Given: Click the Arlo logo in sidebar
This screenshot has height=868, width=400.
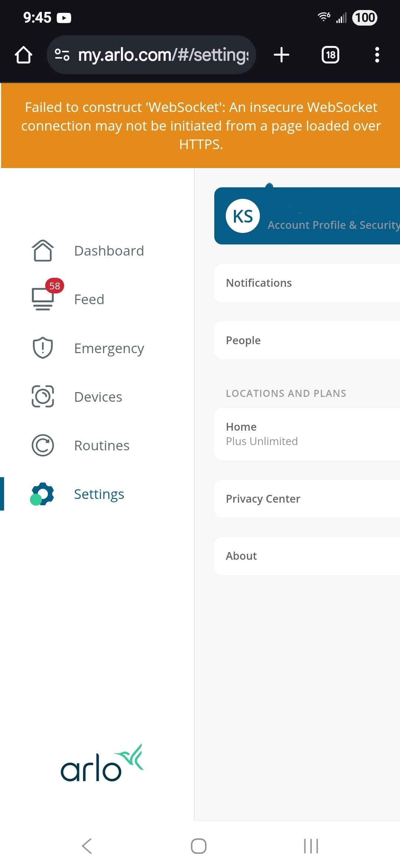Looking at the screenshot, I should click(102, 764).
